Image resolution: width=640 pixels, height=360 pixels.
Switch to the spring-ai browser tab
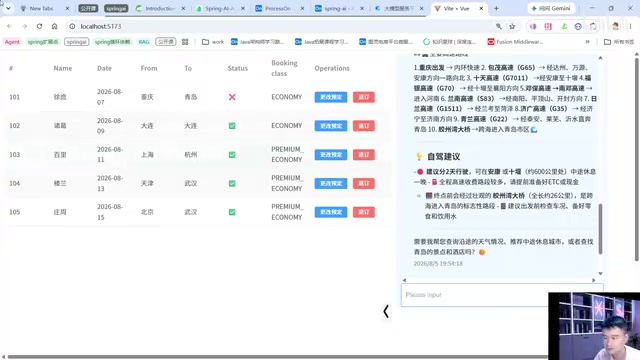(338, 8)
